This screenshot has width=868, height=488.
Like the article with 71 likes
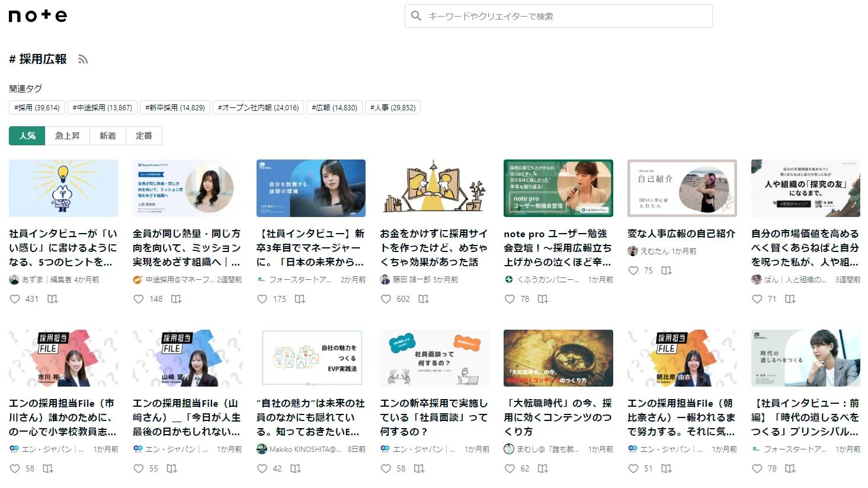(757, 299)
